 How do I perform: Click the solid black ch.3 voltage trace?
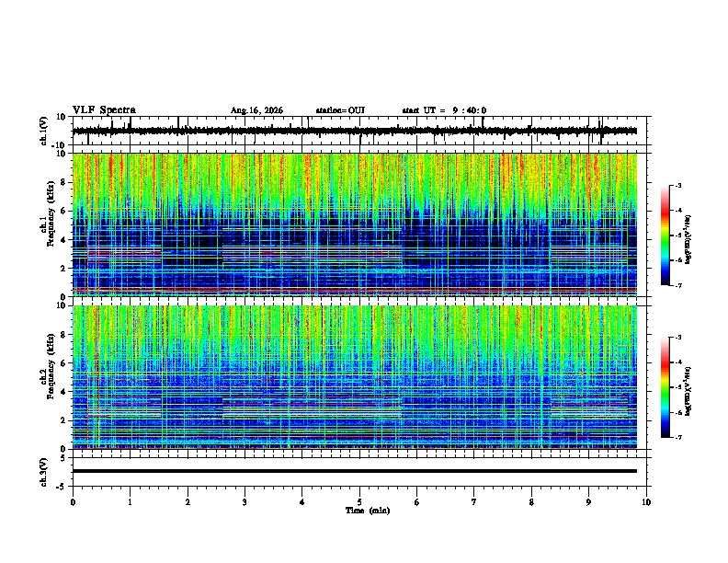(x=355, y=471)
